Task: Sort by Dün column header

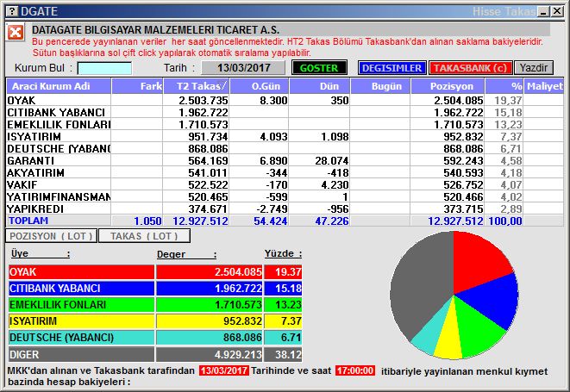Action: [x=319, y=86]
